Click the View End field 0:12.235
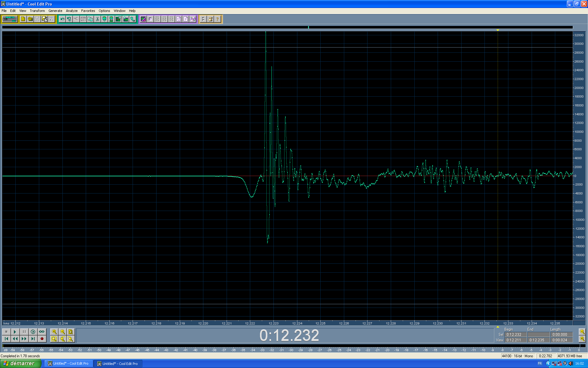 click(539, 340)
